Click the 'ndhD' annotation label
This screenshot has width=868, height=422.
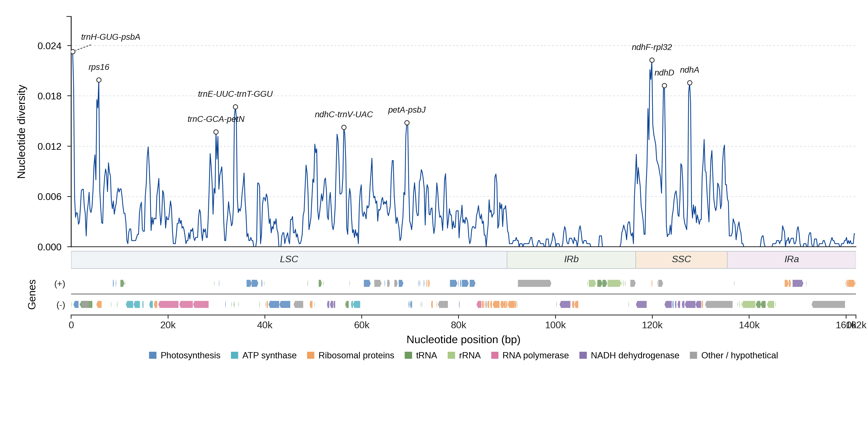click(x=664, y=73)
